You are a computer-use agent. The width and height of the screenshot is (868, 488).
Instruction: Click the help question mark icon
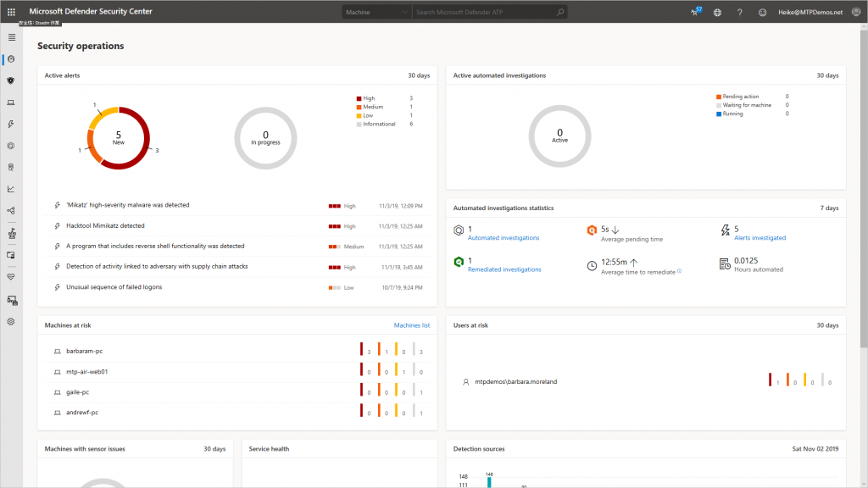[739, 12]
